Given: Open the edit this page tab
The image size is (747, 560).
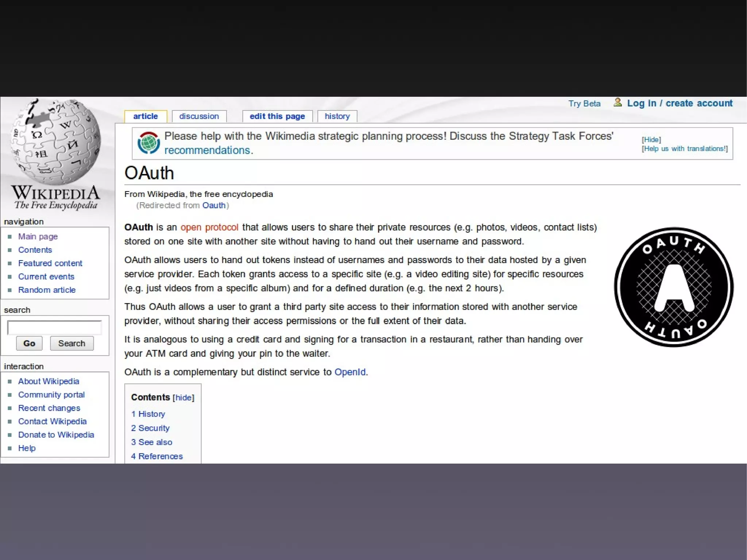Looking at the screenshot, I should (277, 116).
